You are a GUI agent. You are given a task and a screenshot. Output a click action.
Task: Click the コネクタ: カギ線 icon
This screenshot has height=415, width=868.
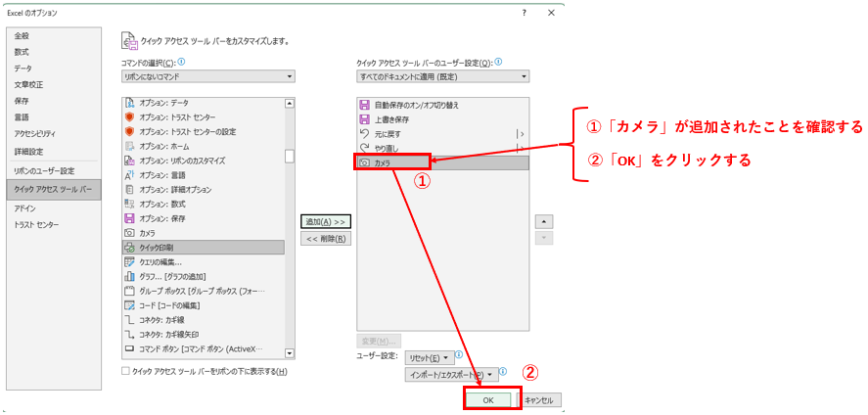pos(129,320)
